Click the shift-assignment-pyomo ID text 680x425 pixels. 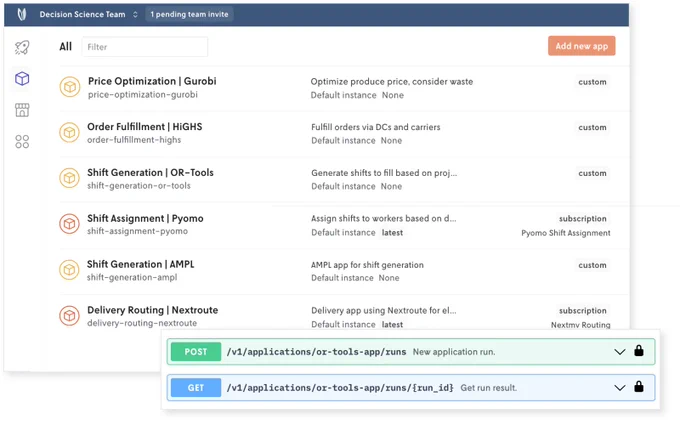coord(137,231)
